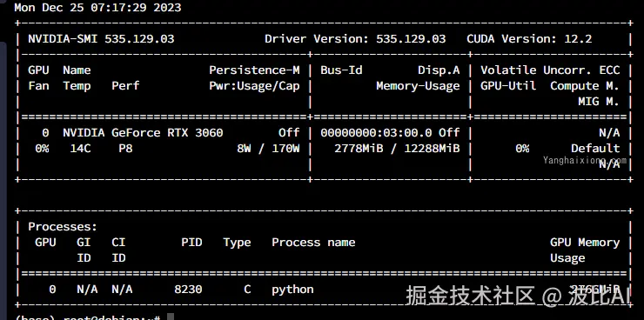Click the bus id 00000000:03:00.0

(x=376, y=132)
